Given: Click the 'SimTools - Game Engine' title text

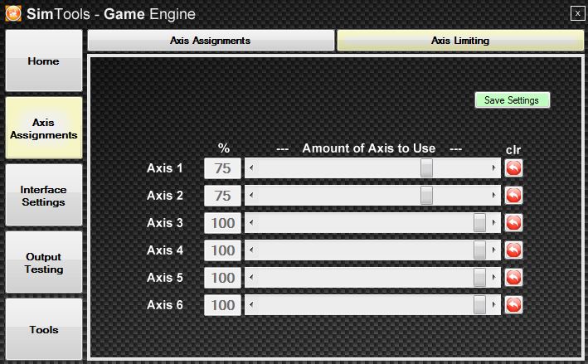Looking at the screenshot, I should pos(111,14).
